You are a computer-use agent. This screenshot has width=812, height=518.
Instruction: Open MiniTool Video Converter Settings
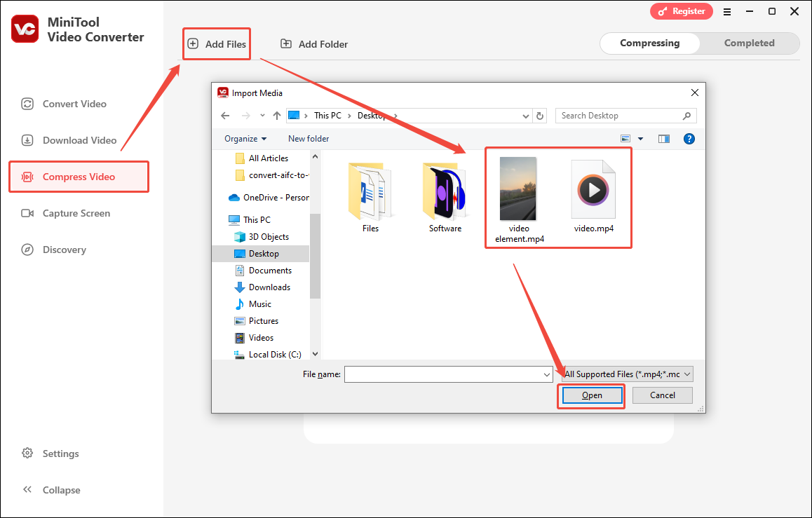coord(60,454)
